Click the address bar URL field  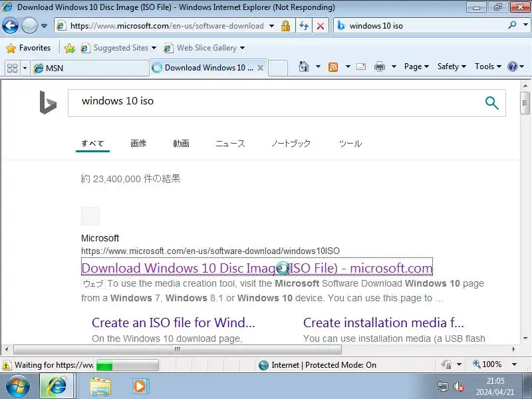tap(166, 26)
